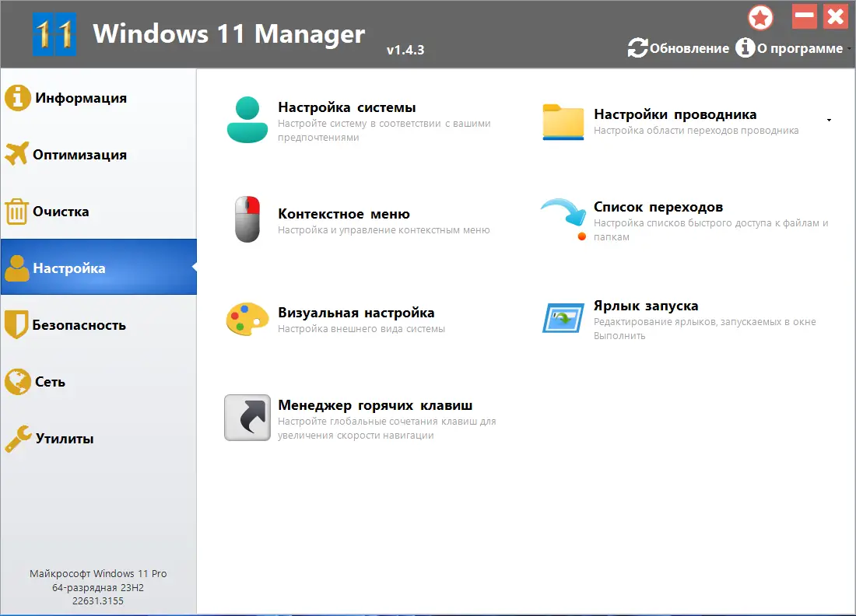Click the Windows 11 Manager title text
The image size is (856, 616).
229,33
